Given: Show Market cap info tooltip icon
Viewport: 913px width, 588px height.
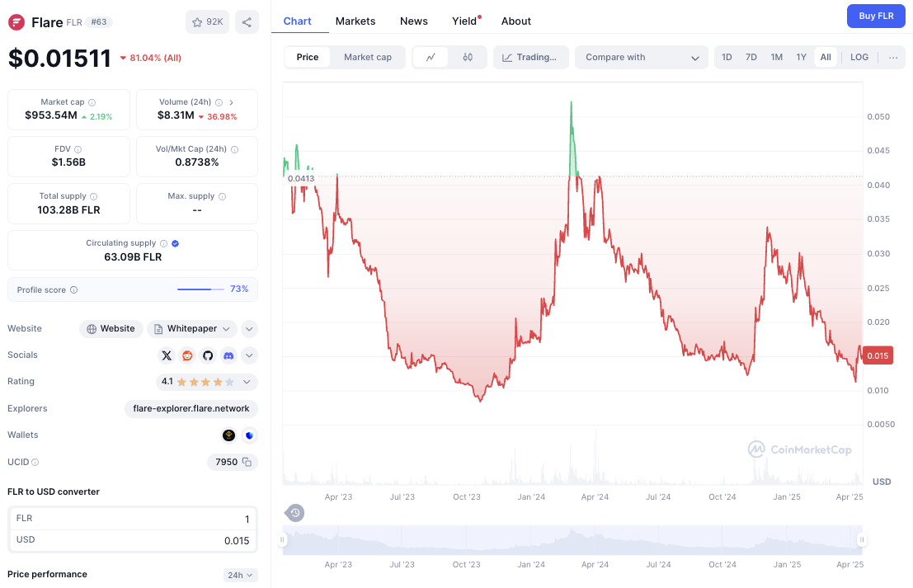Looking at the screenshot, I should pyautogui.click(x=92, y=102).
